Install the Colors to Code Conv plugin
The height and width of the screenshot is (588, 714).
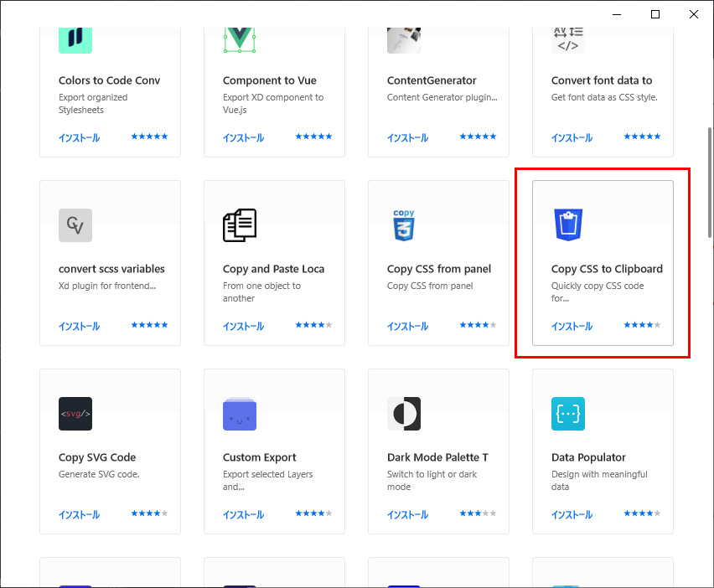pyautogui.click(x=79, y=138)
